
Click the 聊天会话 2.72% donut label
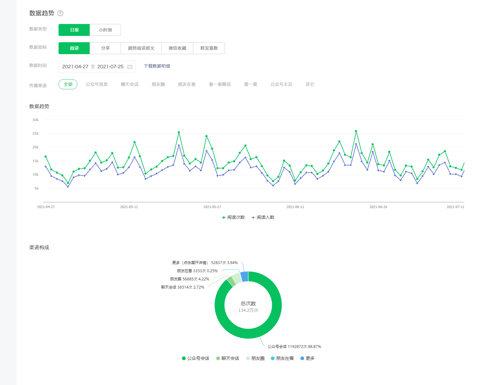[183, 287]
